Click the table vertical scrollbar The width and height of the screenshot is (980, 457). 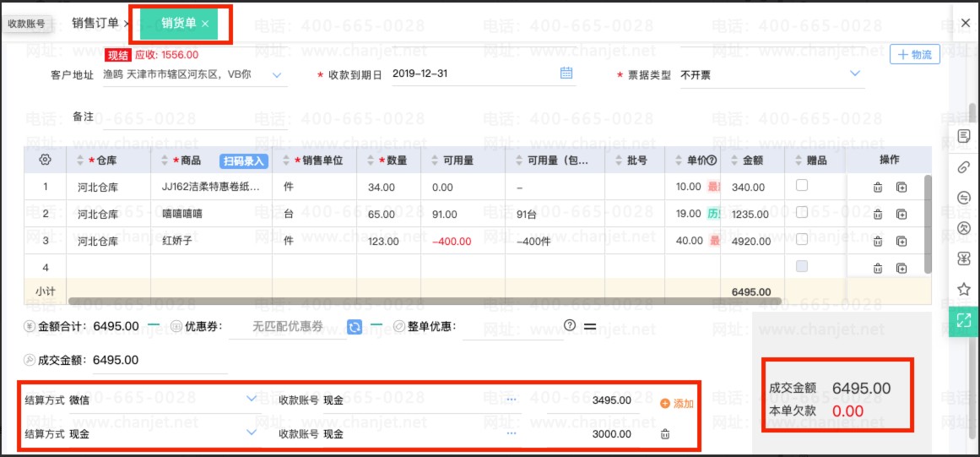[928, 224]
